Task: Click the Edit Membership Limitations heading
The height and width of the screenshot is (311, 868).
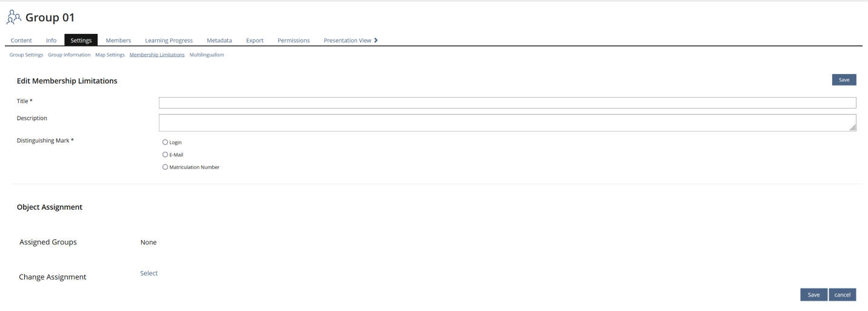Action: coord(67,81)
